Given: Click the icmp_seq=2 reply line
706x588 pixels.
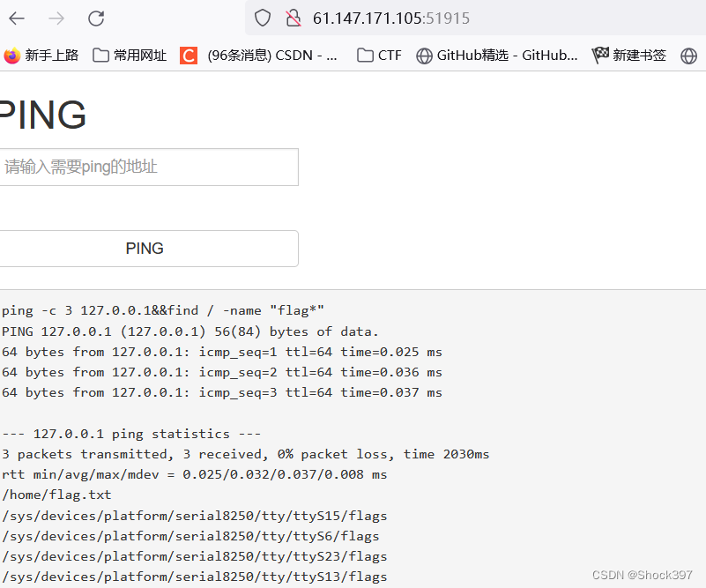Looking at the screenshot, I should tap(221, 372).
